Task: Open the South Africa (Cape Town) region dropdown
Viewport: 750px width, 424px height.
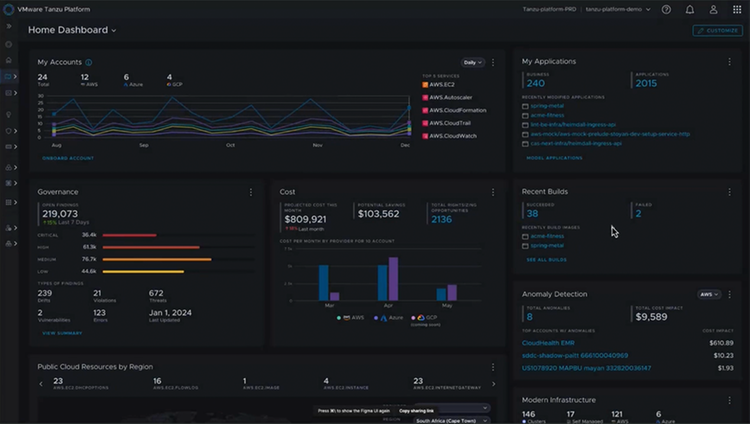Action: pyautogui.click(x=451, y=421)
